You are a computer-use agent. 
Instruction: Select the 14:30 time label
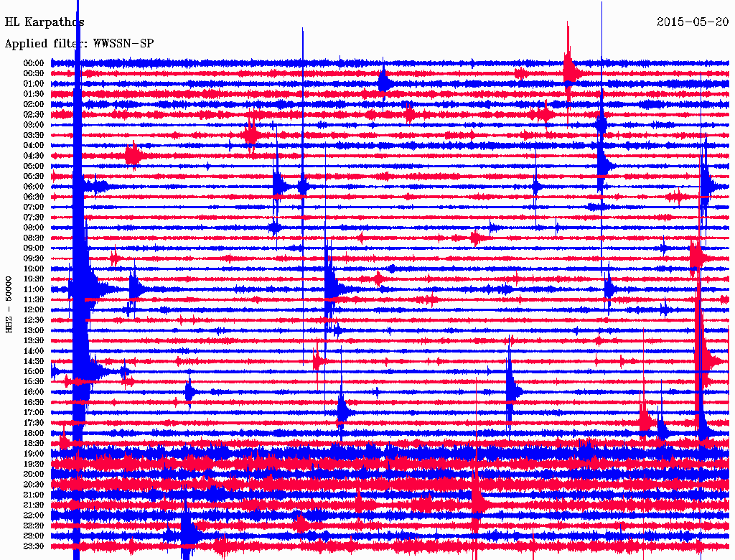[x=34, y=362]
